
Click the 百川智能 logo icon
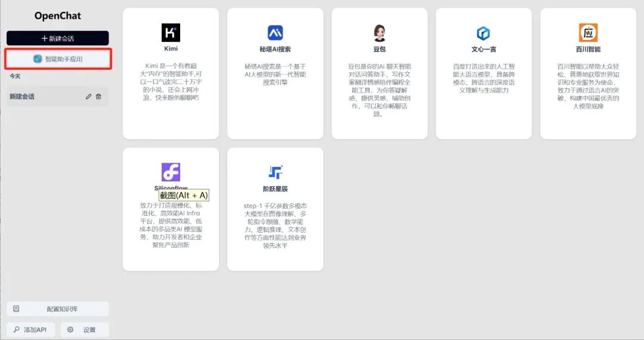[x=588, y=32]
